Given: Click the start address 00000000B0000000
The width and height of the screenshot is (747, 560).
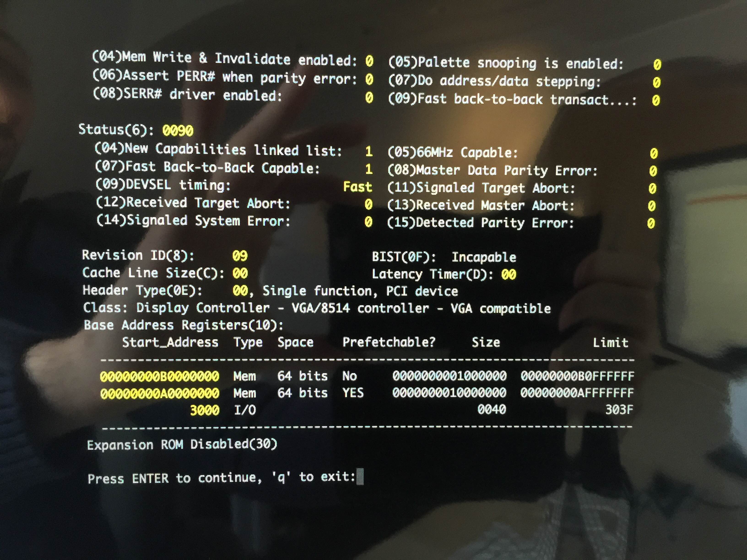Looking at the screenshot, I should pos(160,376).
